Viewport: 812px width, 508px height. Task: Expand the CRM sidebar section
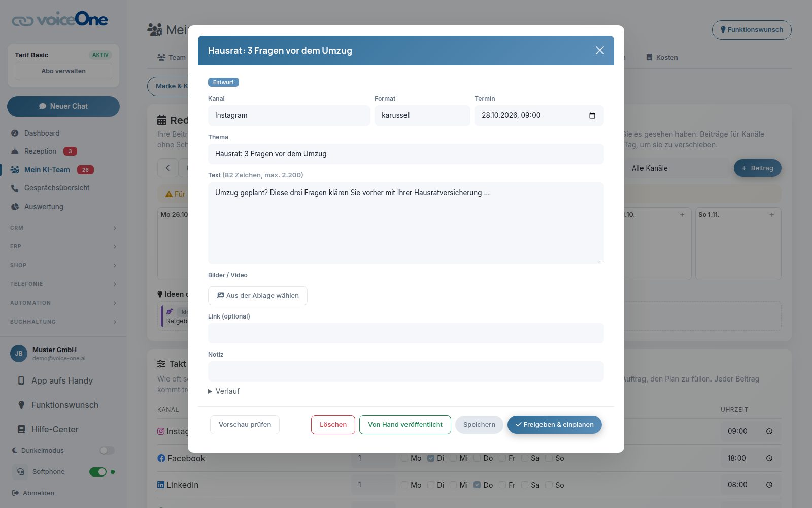63,228
